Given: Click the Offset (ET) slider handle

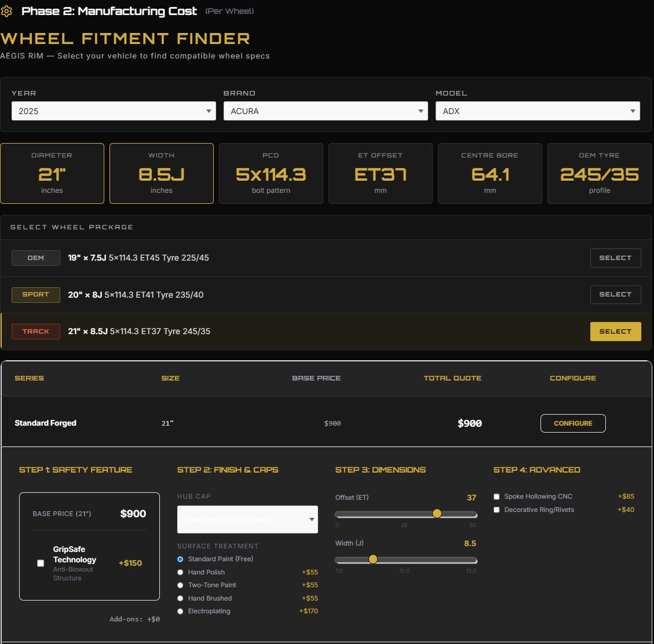Looking at the screenshot, I should (x=437, y=514).
